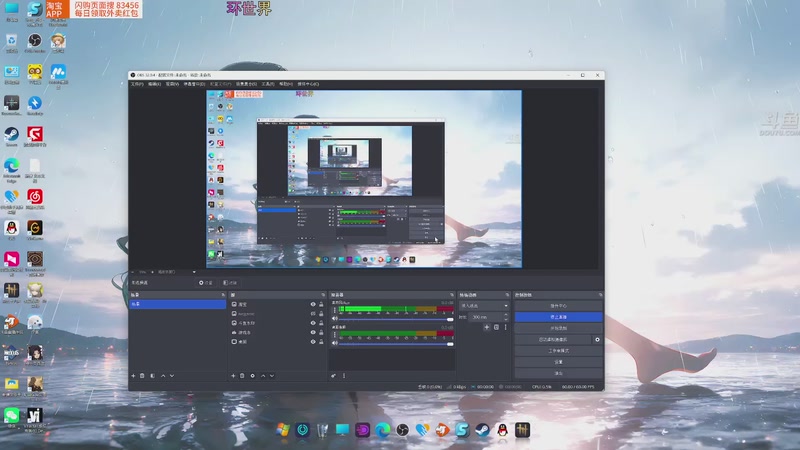
Task: Open the audio mixer's bottom three-dot menu
Action: point(344,376)
